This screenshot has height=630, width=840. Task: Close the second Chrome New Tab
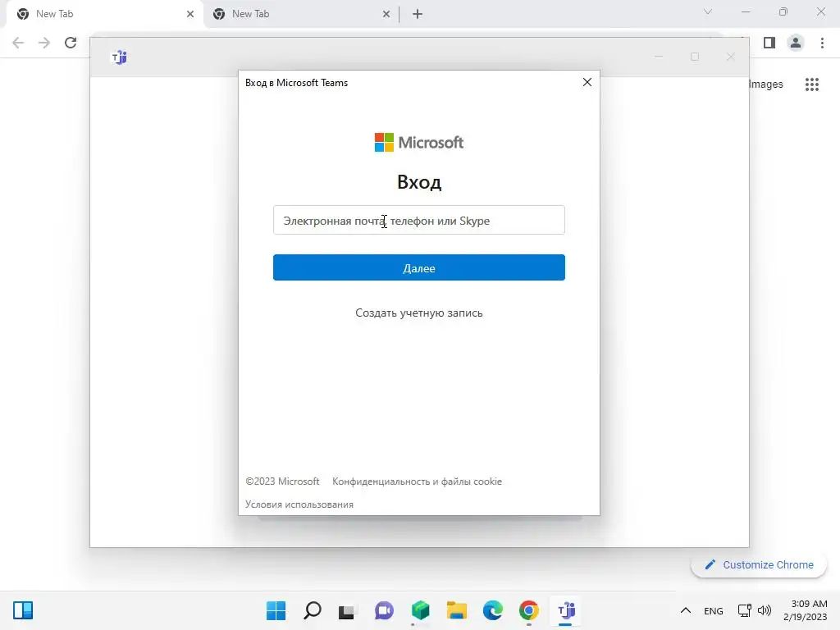click(x=386, y=14)
